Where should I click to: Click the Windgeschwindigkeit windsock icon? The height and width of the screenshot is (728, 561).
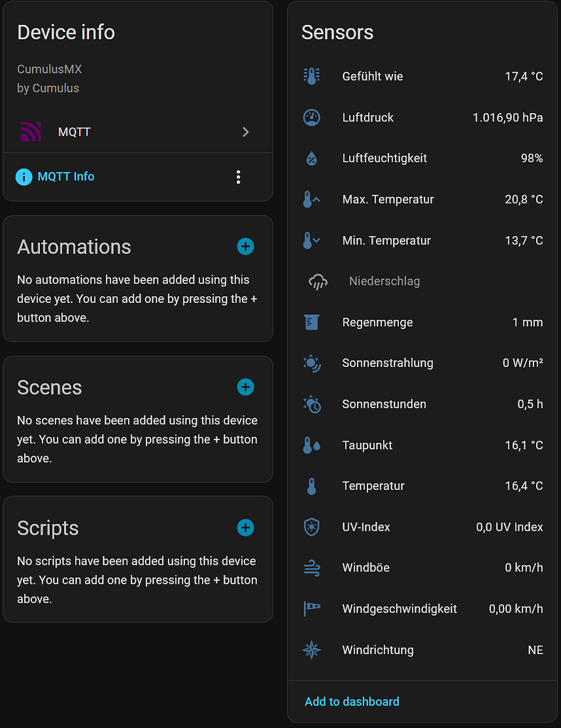tap(311, 609)
